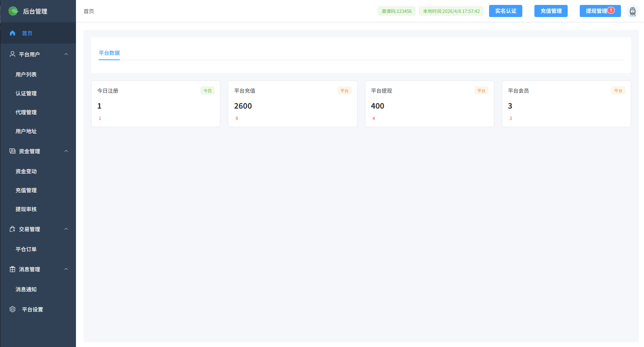Collapse the 交易管理 menu chevron
This screenshot has width=644, height=347.
66,229
